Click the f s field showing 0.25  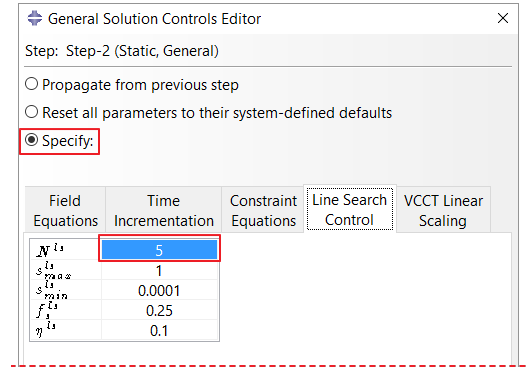coord(159,310)
